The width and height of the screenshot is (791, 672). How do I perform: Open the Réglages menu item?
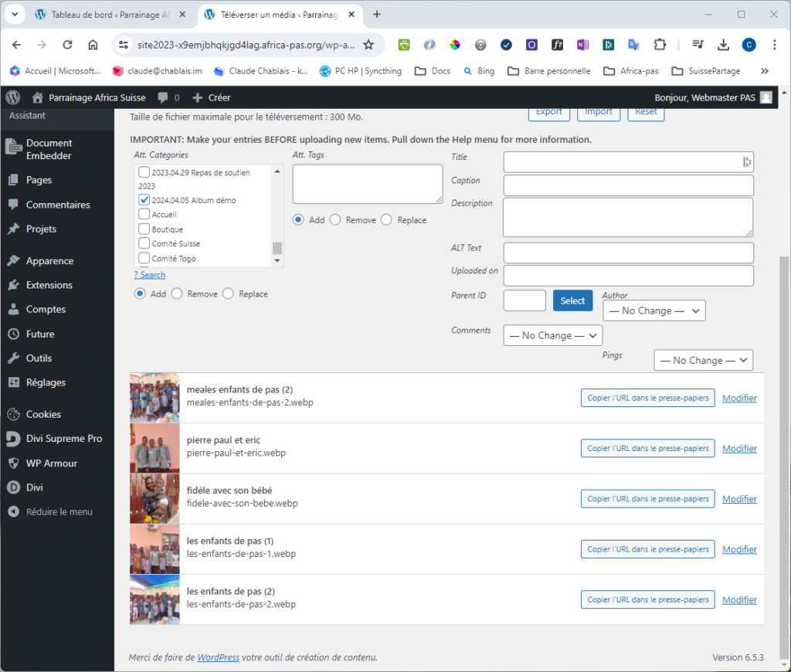coord(46,382)
